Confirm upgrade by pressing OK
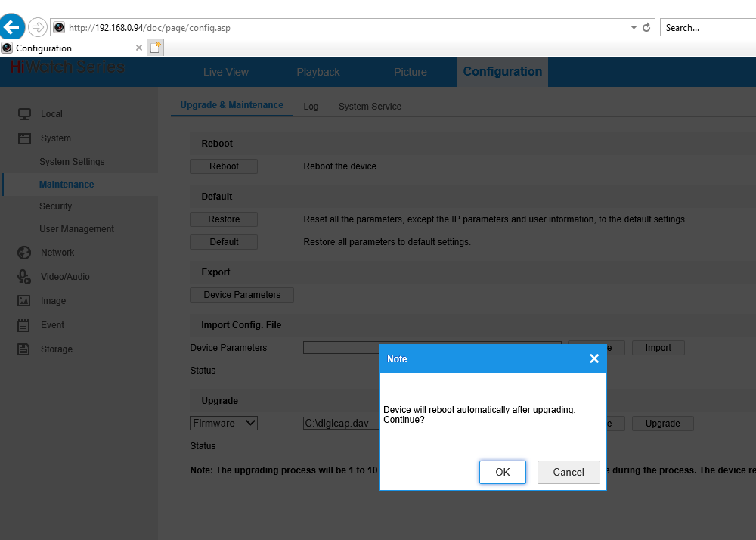This screenshot has height=540, width=756. click(502, 472)
